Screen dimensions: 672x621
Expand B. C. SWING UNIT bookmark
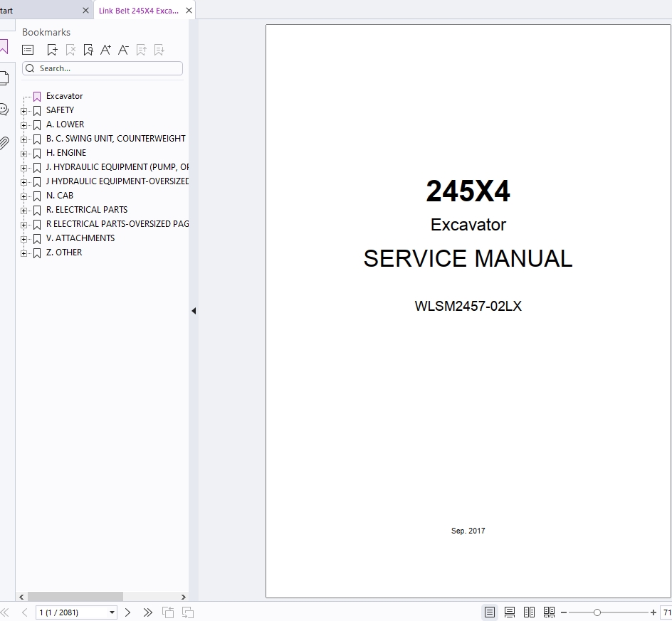24,139
